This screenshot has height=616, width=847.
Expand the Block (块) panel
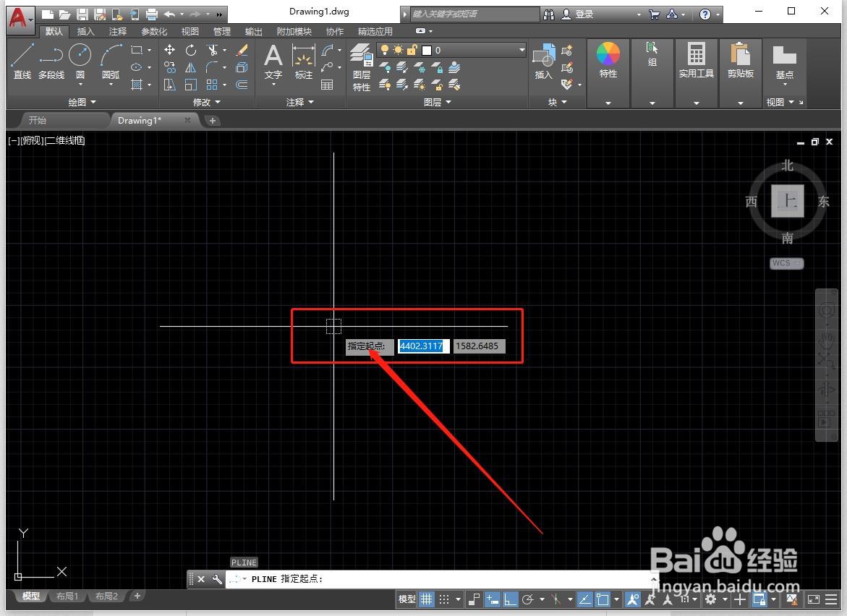pyautogui.click(x=558, y=101)
